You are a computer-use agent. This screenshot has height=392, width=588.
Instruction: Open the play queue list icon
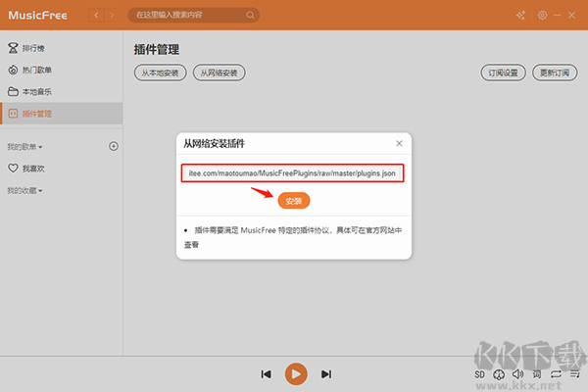[575, 374]
